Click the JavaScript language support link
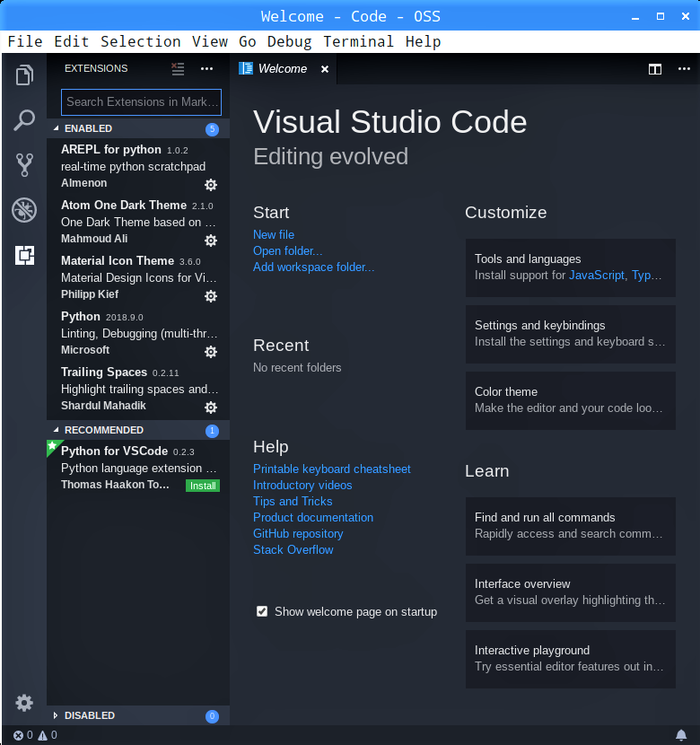This screenshot has width=700, height=745. pos(597,275)
